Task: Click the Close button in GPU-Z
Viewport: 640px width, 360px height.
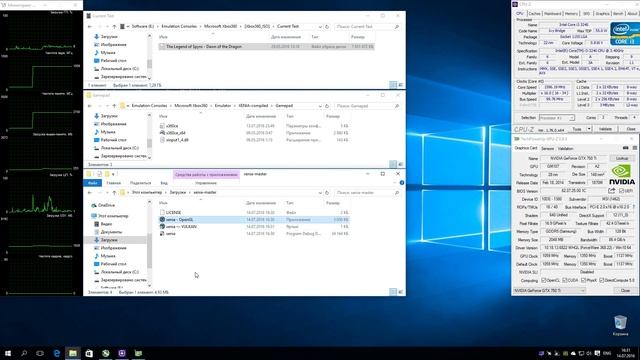Action: tap(626, 291)
